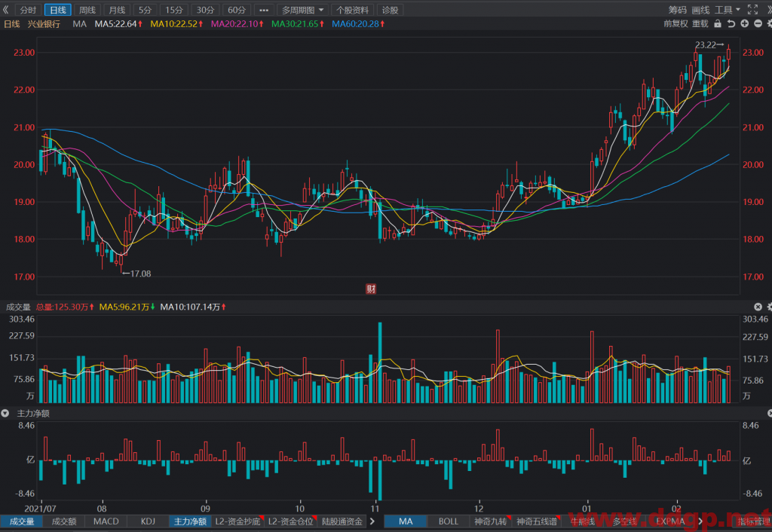Screen dimensions: 772x532
Task: Click the 23.22 high price label
Action: click(x=706, y=44)
